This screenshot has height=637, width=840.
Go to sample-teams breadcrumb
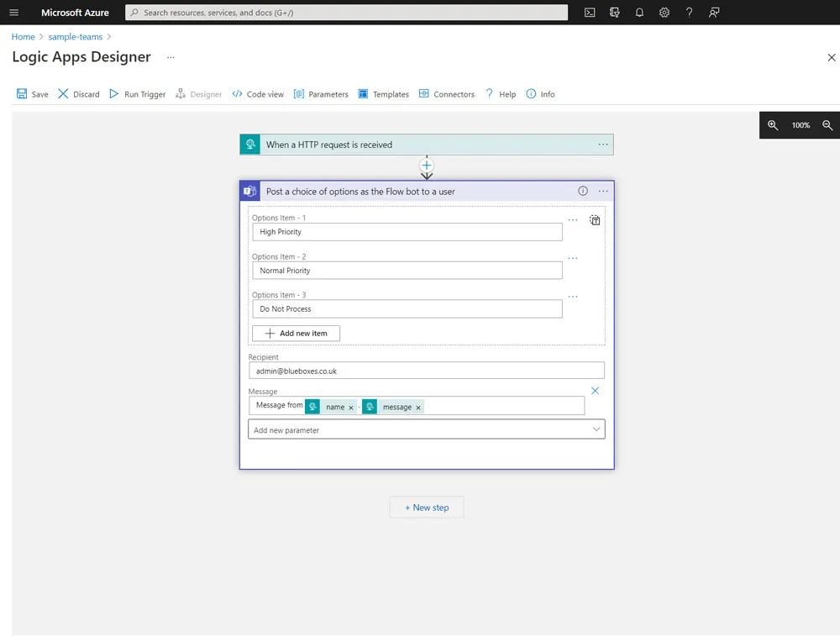click(75, 36)
